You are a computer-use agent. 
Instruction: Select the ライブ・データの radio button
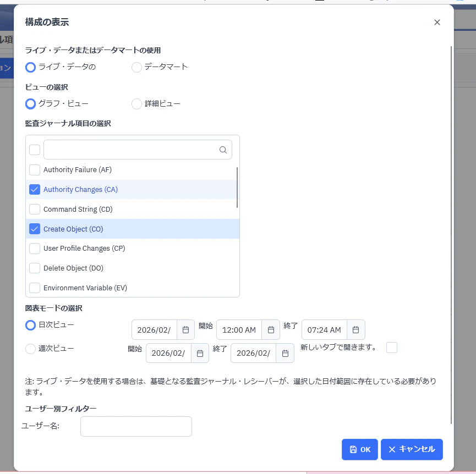[30, 67]
